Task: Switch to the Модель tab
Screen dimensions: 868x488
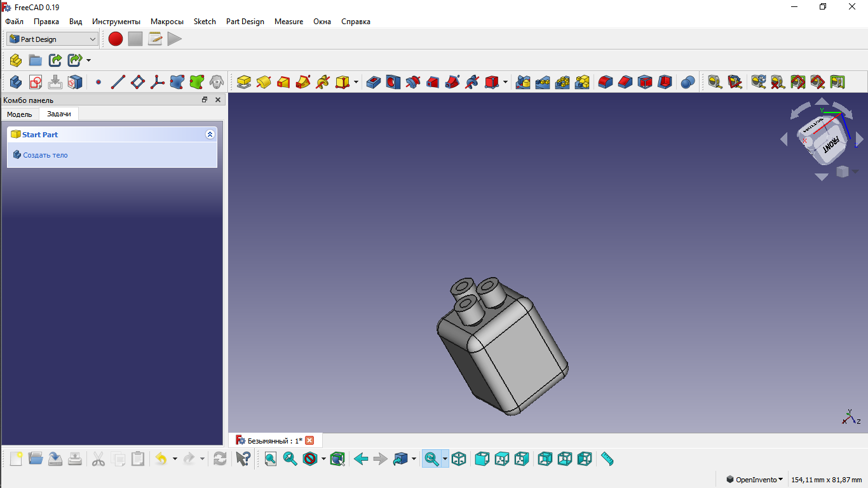Action: tap(20, 114)
